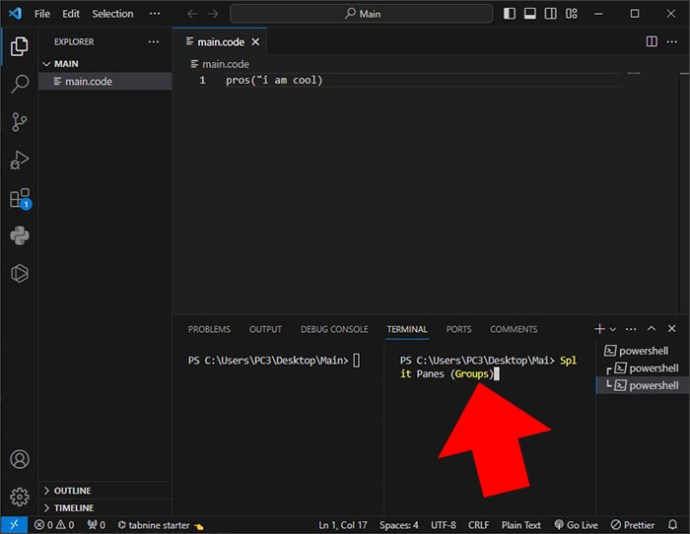
Task: Change indentation via Spaces: 4
Action: click(x=399, y=525)
